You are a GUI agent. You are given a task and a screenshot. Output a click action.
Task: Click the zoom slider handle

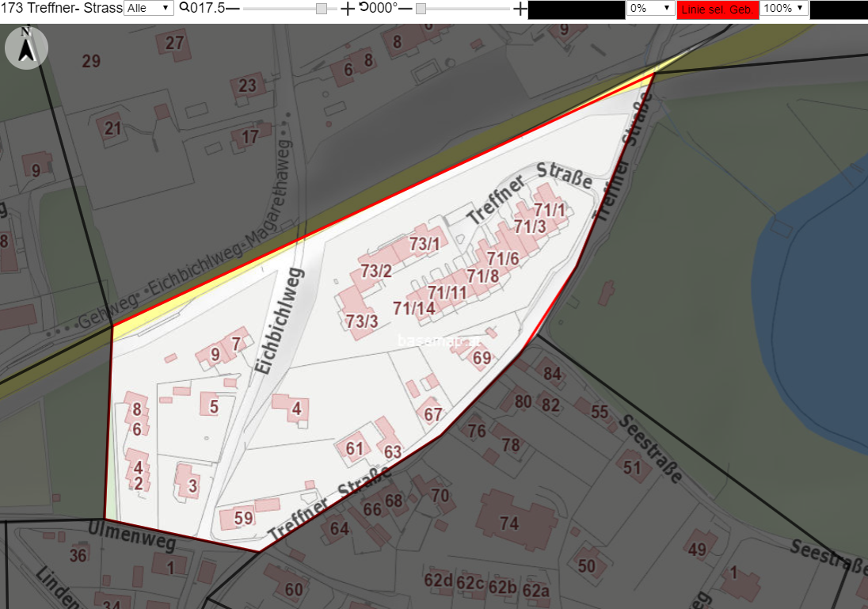321,8
